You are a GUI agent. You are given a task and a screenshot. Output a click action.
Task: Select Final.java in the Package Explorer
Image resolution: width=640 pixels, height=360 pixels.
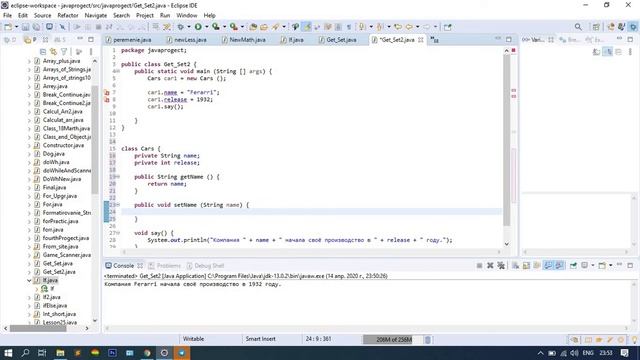(x=54, y=188)
